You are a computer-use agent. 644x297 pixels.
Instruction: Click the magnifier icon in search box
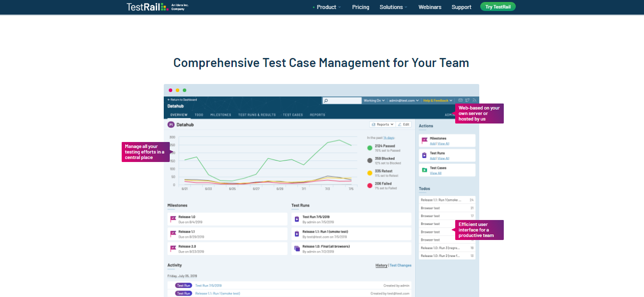pyautogui.click(x=326, y=101)
